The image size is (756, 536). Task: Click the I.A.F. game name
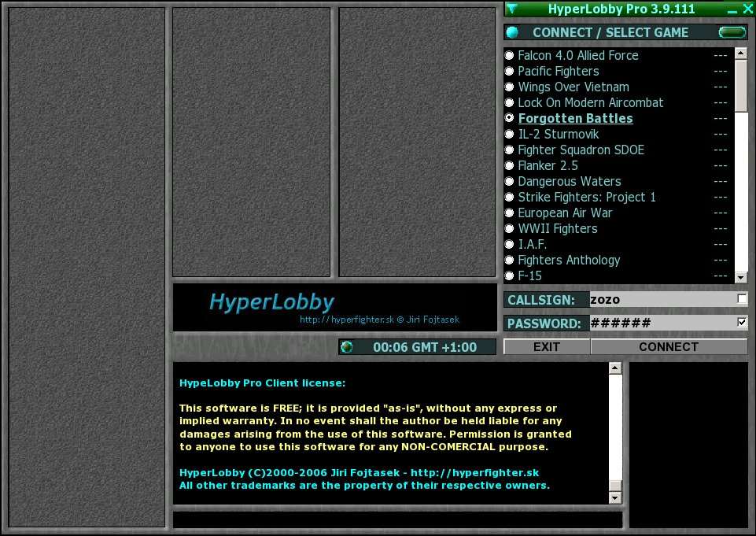click(533, 245)
